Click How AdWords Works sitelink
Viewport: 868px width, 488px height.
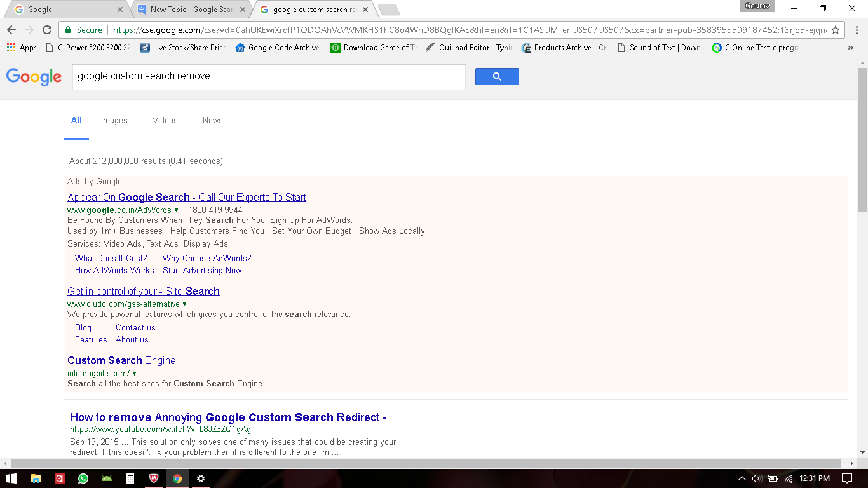click(x=114, y=270)
